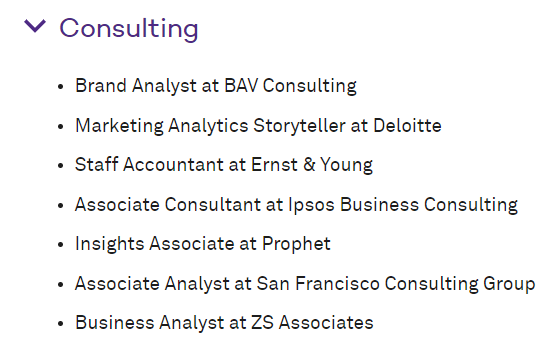Viewport: 560px width, 361px height.
Task: Choose Associate Consultant at Ipsos Business Consulting
Action: pyautogui.click(x=296, y=205)
